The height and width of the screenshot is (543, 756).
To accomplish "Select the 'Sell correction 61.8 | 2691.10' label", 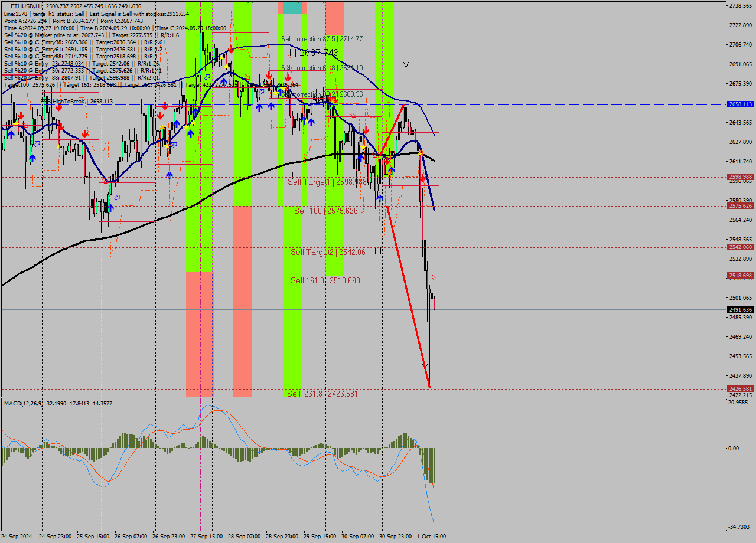I will pos(322,68).
